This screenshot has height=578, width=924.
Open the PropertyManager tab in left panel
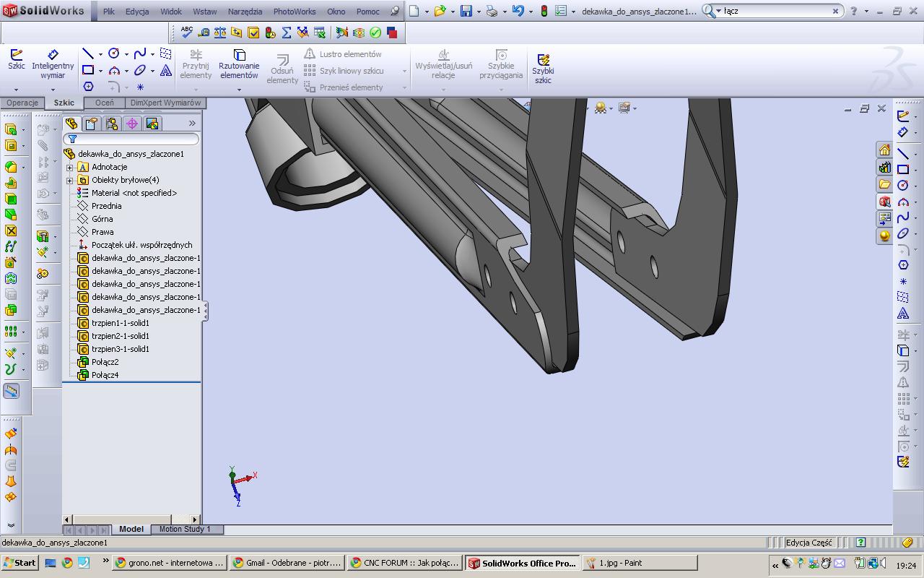tap(91, 124)
